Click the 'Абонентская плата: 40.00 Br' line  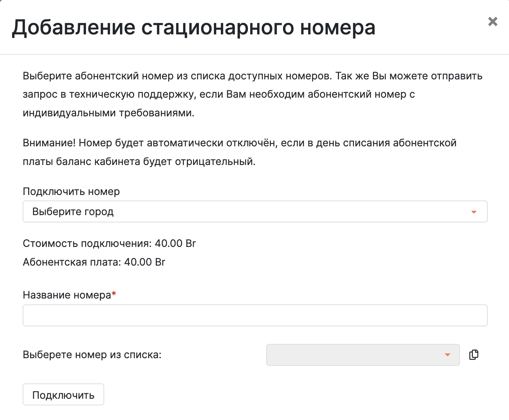click(x=94, y=262)
